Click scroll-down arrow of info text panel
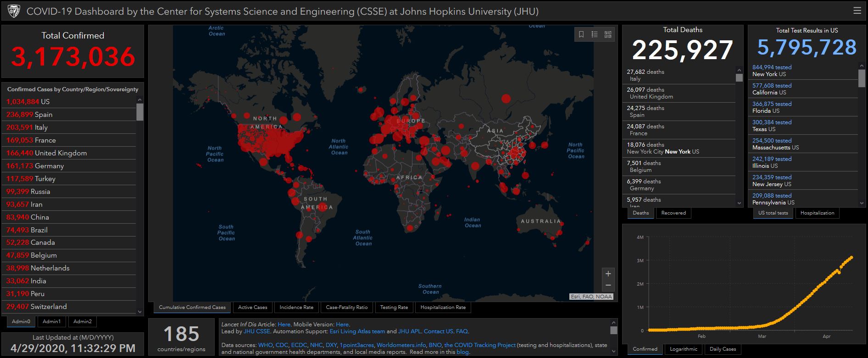 pos(614,352)
